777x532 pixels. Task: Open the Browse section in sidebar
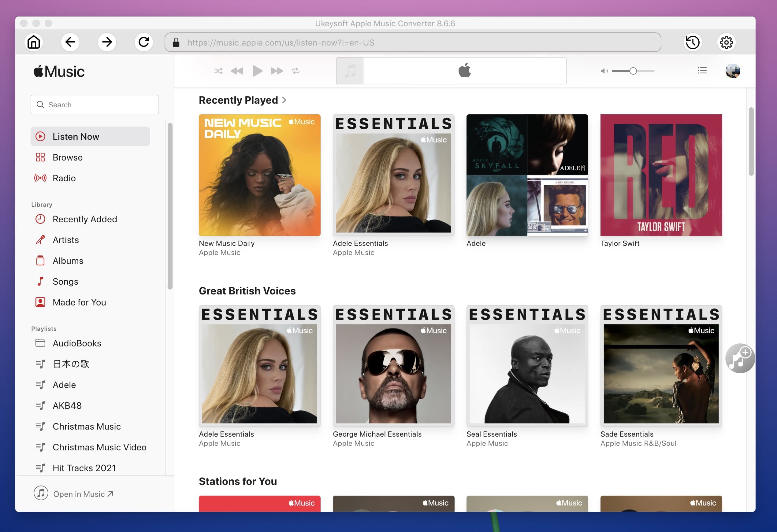click(67, 157)
